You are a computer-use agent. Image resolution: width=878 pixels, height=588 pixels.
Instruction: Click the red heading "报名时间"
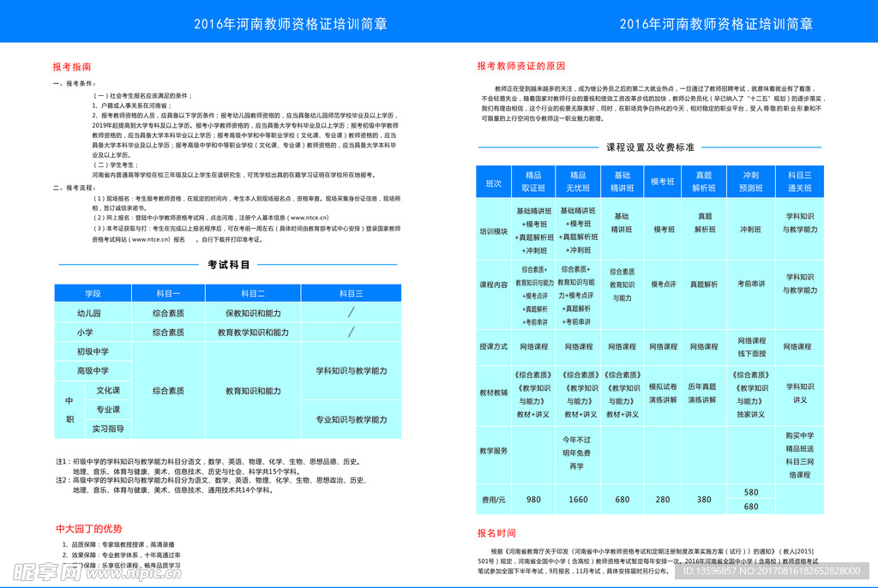(x=496, y=533)
